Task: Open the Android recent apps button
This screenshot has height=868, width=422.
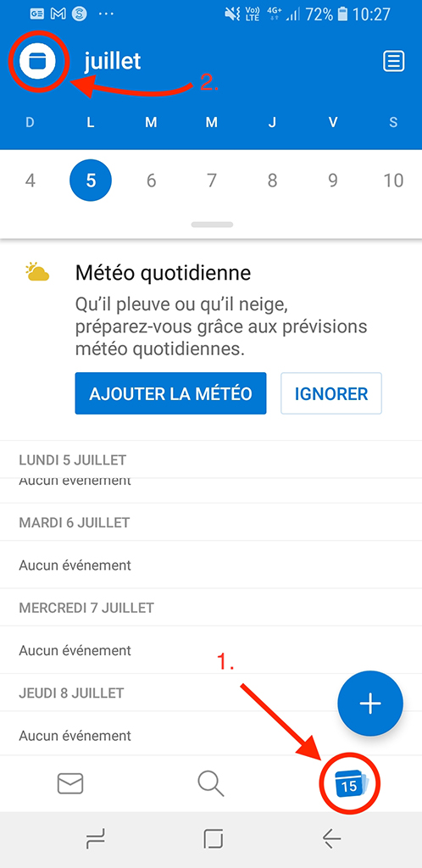Action: pyautogui.click(x=95, y=839)
